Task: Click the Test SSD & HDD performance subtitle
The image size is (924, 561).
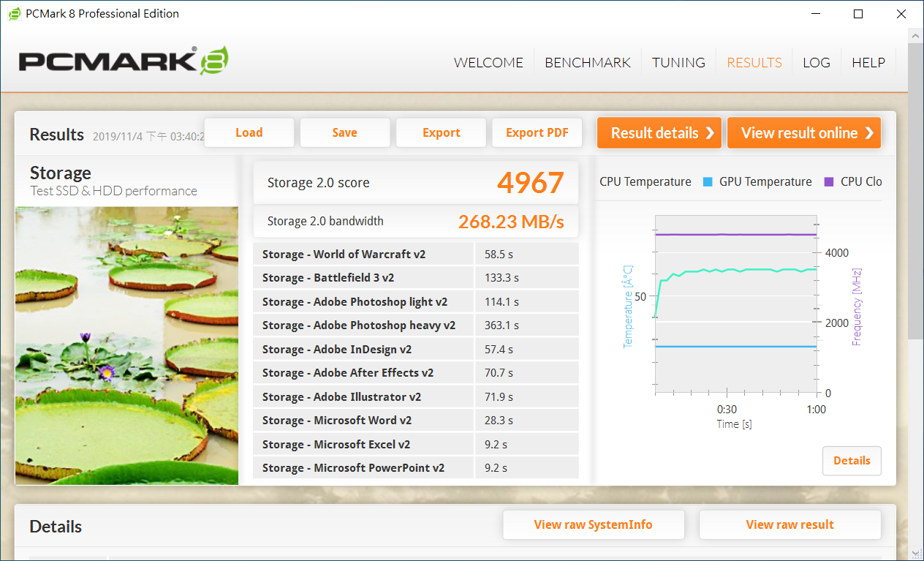Action: pyautogui.click(x=113, y=191)
